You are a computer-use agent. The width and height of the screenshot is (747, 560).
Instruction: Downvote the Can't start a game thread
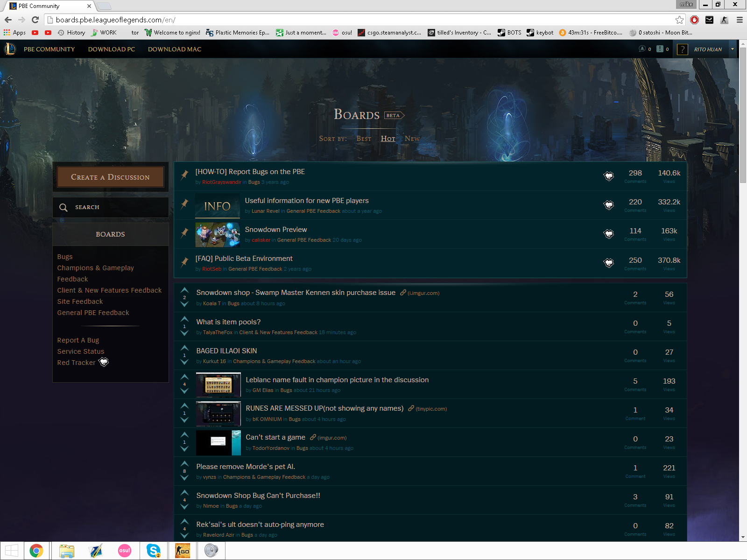click(184, 449)
